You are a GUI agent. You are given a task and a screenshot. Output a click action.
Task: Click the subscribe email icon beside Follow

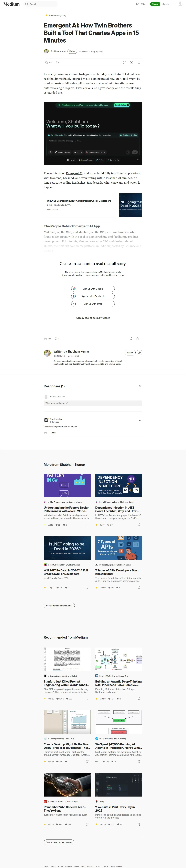[x=139, y=352]
